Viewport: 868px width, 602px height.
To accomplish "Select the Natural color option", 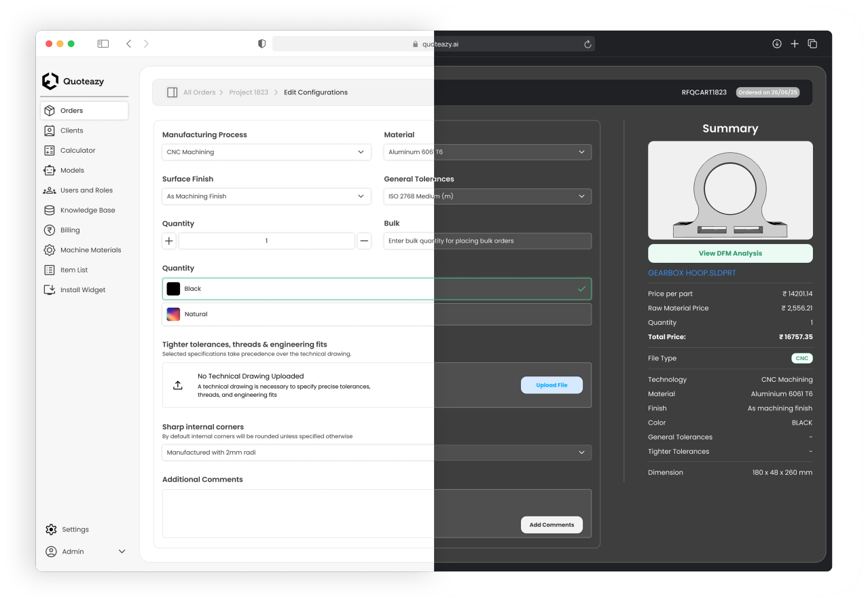I will click(376, 315).
